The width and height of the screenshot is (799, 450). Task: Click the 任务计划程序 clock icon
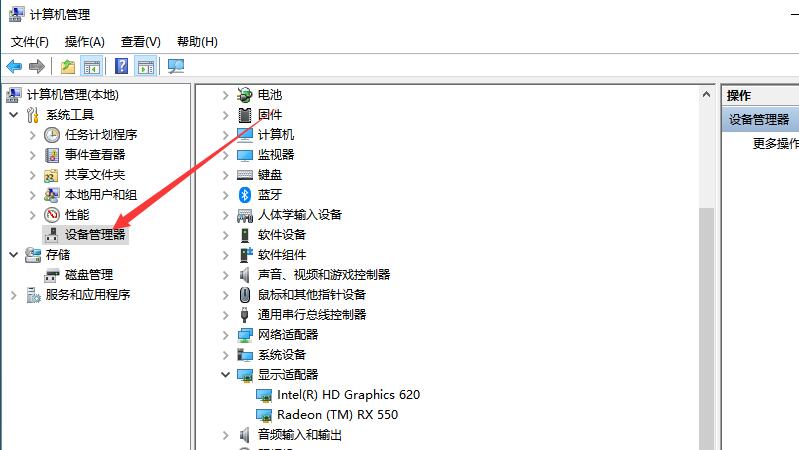(x=51, y=135)
